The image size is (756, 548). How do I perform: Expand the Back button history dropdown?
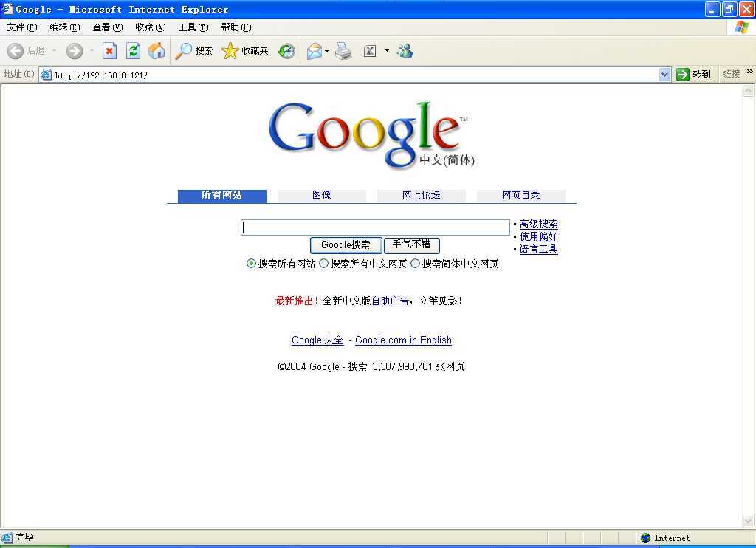(x=54, y=51)
